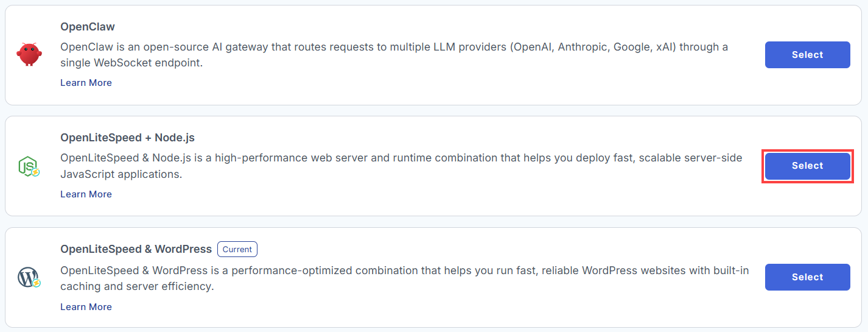Click the Current badge next to WordPress
The width and height of the screenshot is (868, 332).
[237, 249]
